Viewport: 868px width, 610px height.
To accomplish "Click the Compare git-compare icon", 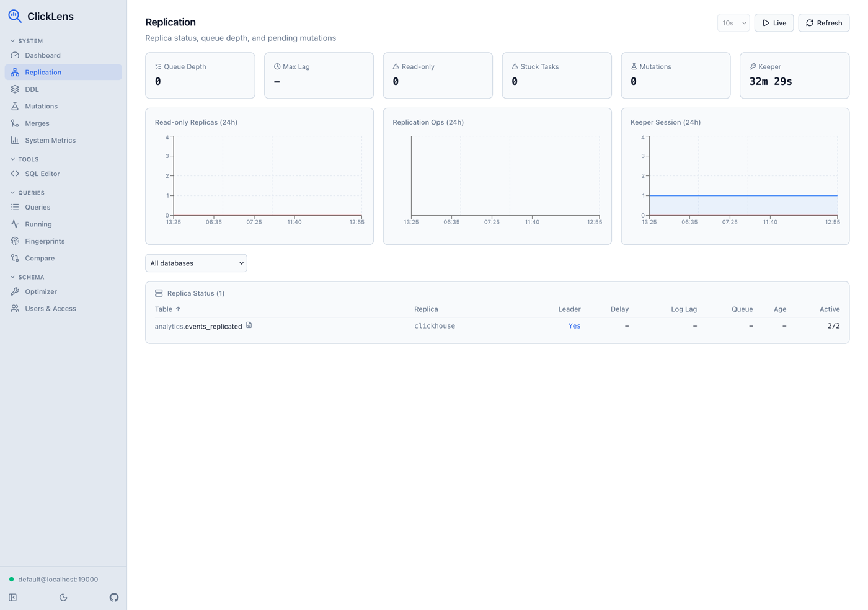I will pyautogui.click(x=15, y=258).
